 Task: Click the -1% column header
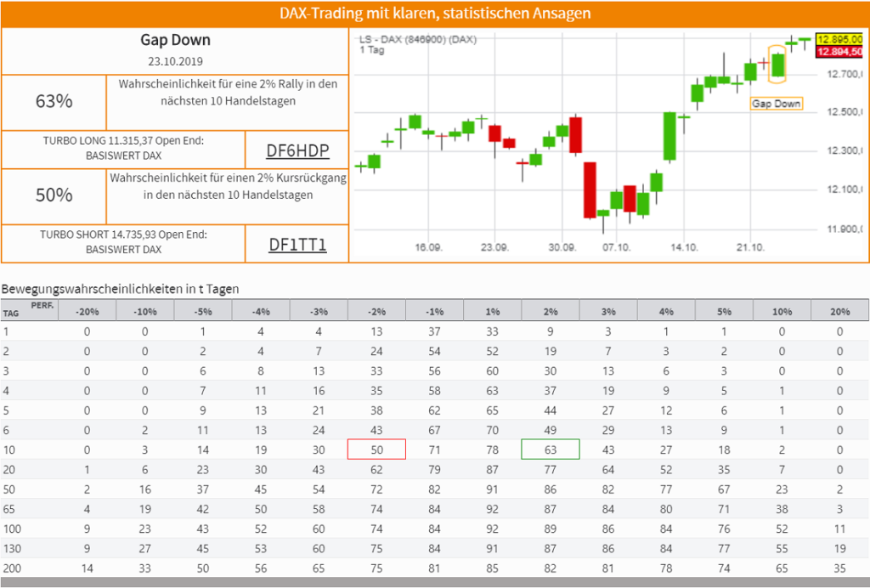pyautogui.click(x=434, y=312)
